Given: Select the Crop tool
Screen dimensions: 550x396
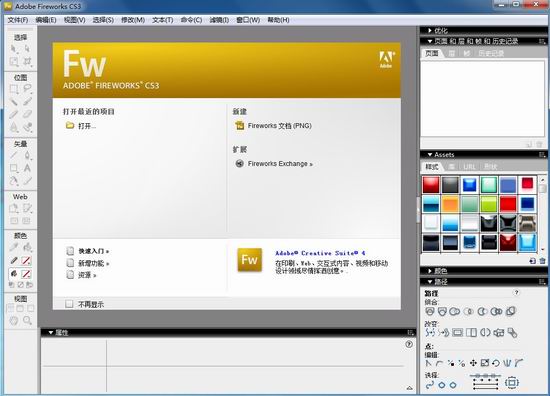Looking at the screenshot, I should click(x=27, y=62).
